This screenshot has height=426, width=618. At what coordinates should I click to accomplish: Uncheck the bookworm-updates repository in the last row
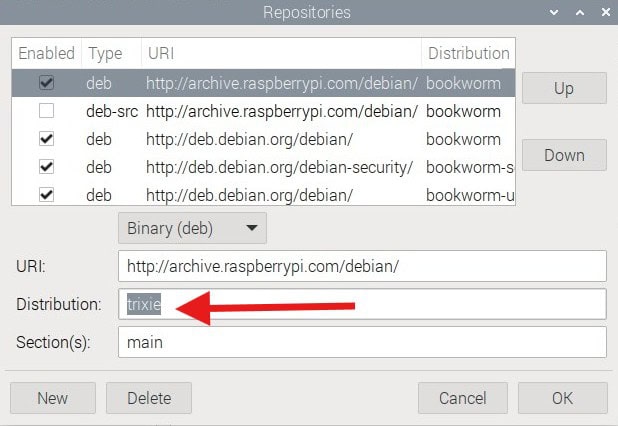46,195
